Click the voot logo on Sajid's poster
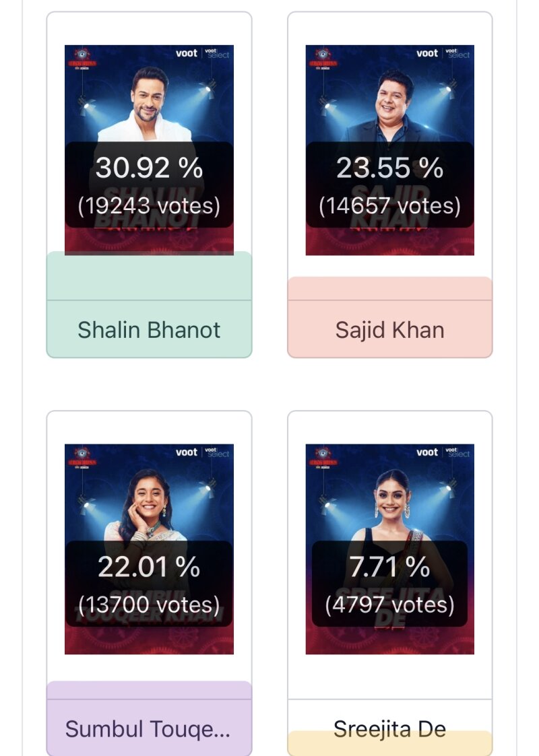This screenshot has height=756, width=539. (427, 53)
